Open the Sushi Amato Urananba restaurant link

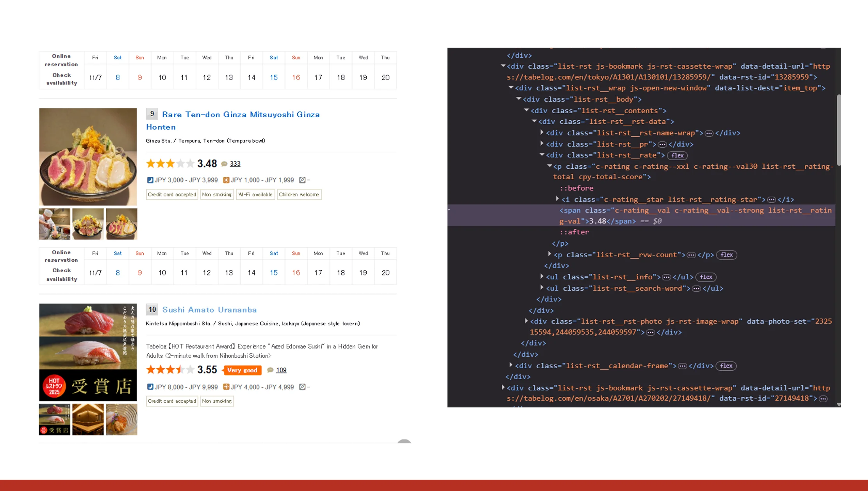[209, 310]
